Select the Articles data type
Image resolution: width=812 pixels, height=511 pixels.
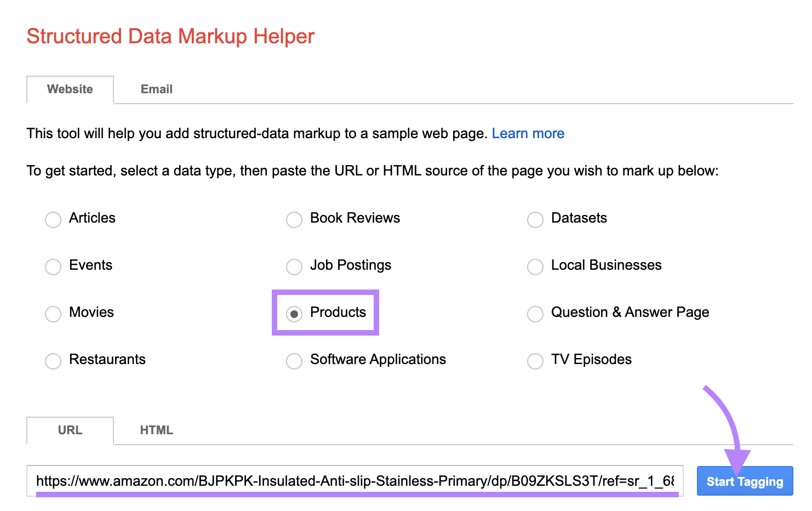coord(53,219)
